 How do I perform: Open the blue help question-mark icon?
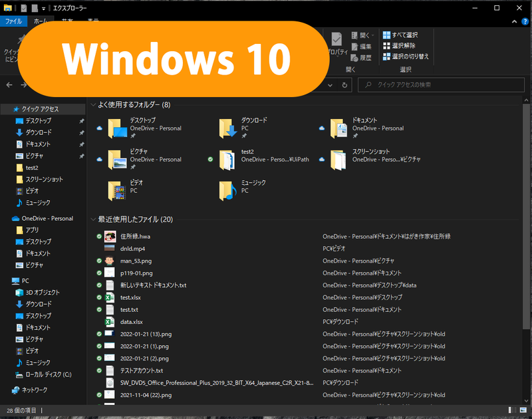click(x=525, y=21)
